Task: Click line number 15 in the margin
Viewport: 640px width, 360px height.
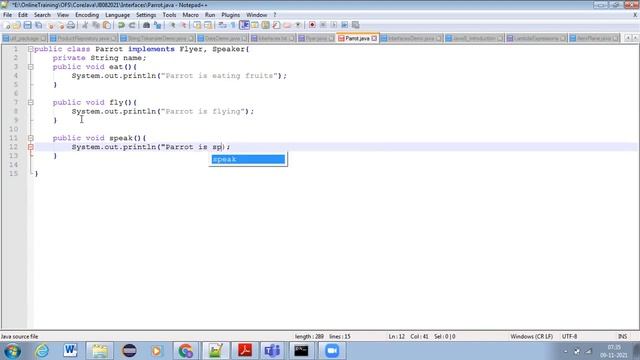Action: pyautogui.click(x=13, y=173)
